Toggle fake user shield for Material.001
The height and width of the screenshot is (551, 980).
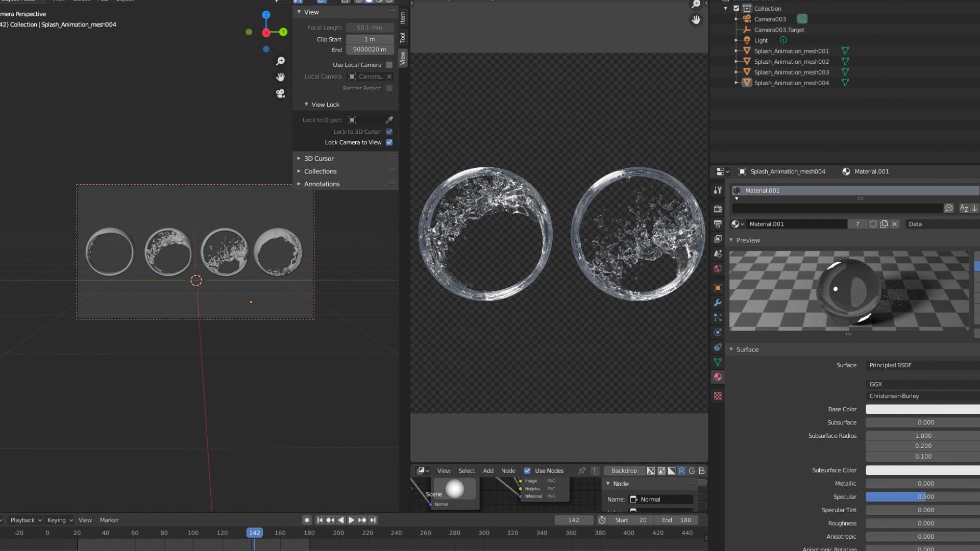[x=873, y=224]
